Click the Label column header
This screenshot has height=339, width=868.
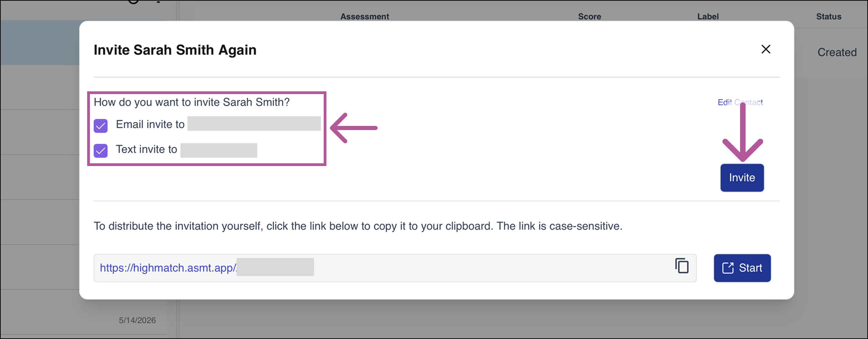click(708, 17)
